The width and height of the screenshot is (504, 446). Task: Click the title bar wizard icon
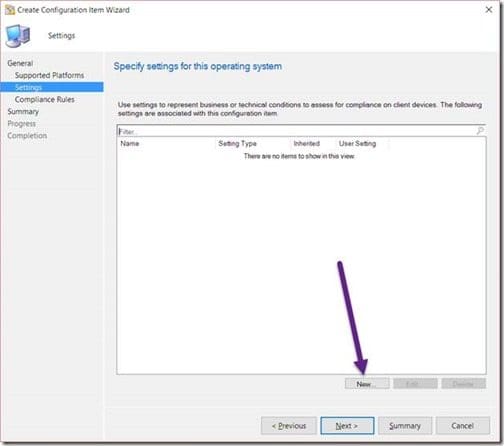pos(10,10)
